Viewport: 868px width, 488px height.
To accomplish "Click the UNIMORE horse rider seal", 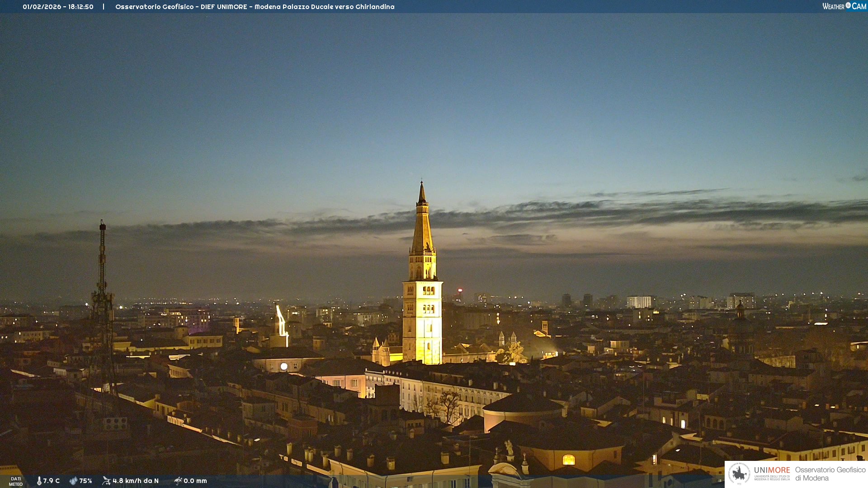I will (x=739, y=474).
